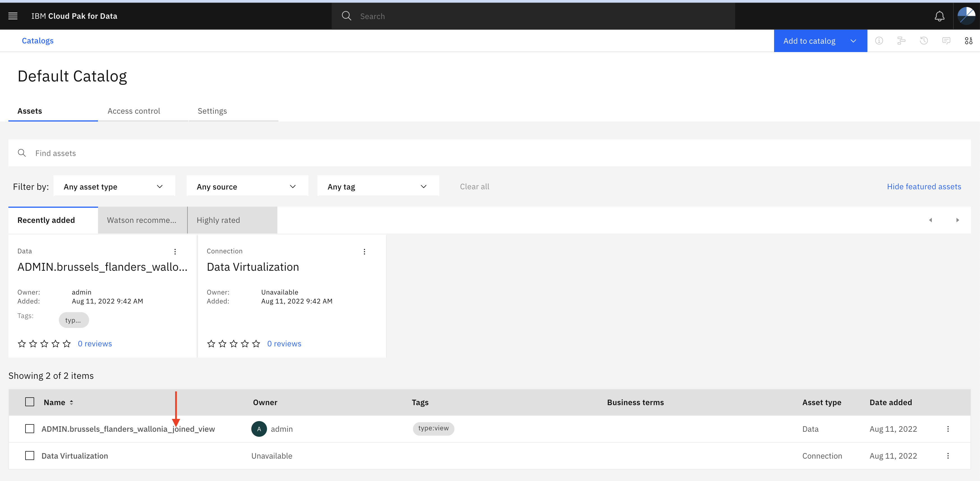Rate Data Virtualization card third star
The height and width of the screenshot is (481, 980).
234,344
